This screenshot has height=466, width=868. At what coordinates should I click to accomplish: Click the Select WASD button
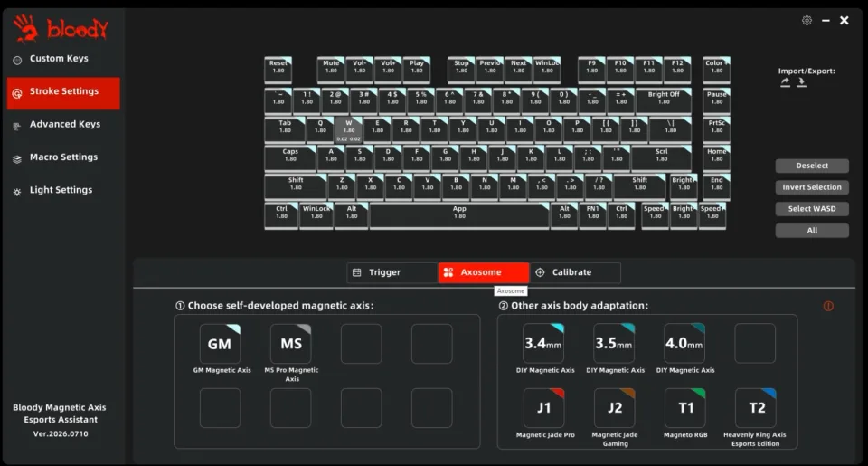[812, 209]
